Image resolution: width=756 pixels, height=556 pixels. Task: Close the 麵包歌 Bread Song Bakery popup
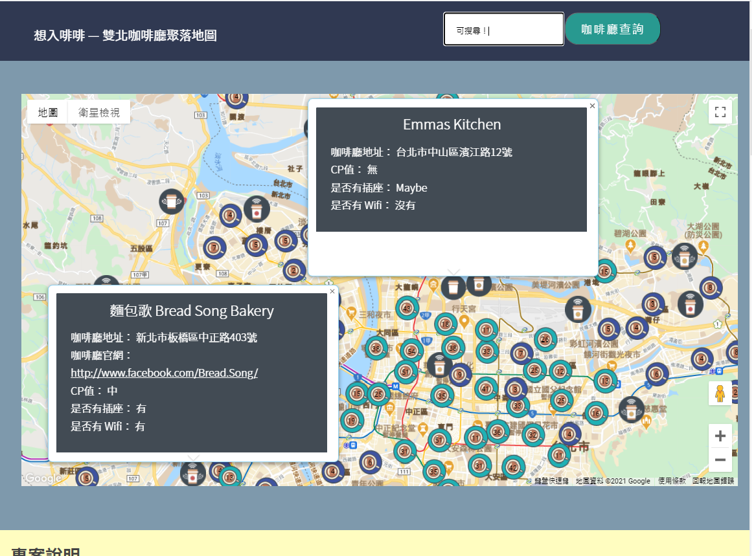click(332, 291)
